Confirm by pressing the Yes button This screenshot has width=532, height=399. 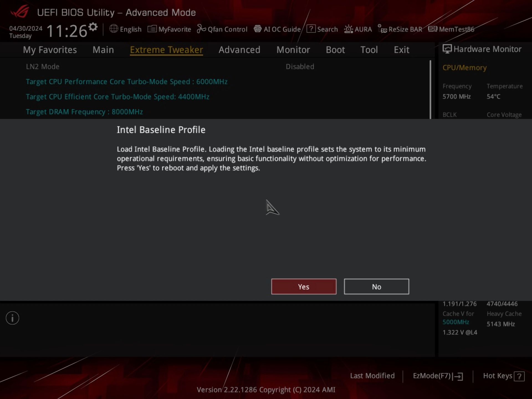point(304,287)
